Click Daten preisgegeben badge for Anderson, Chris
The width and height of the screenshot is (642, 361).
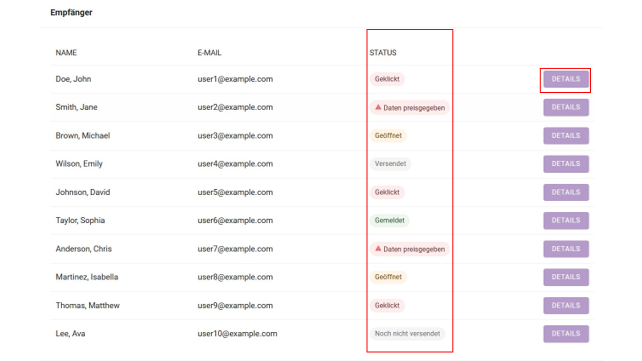pos(410,249)
